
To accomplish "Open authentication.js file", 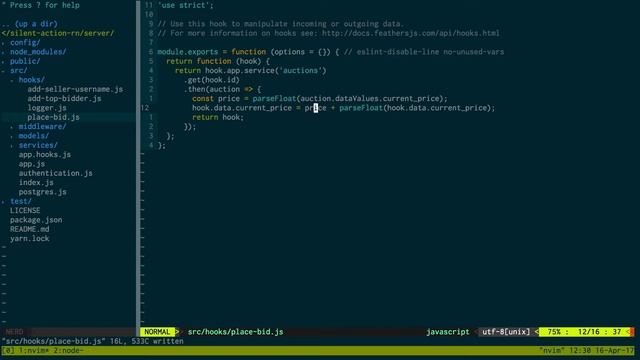I will point(56,173).
